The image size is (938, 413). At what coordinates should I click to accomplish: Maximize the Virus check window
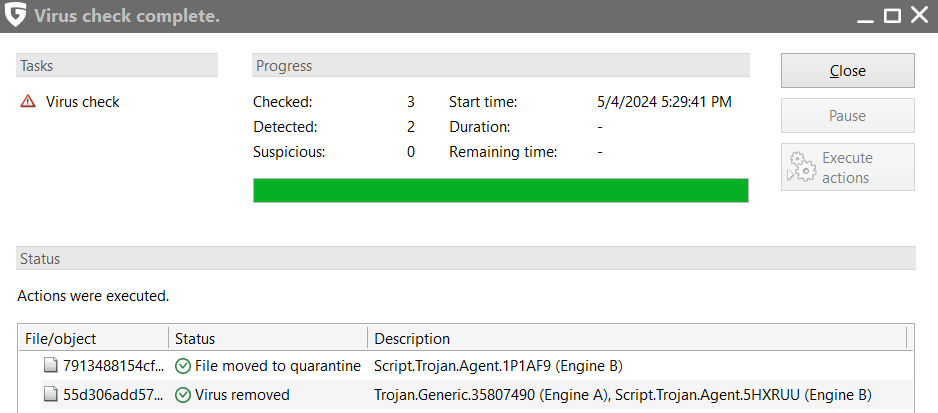893,16
